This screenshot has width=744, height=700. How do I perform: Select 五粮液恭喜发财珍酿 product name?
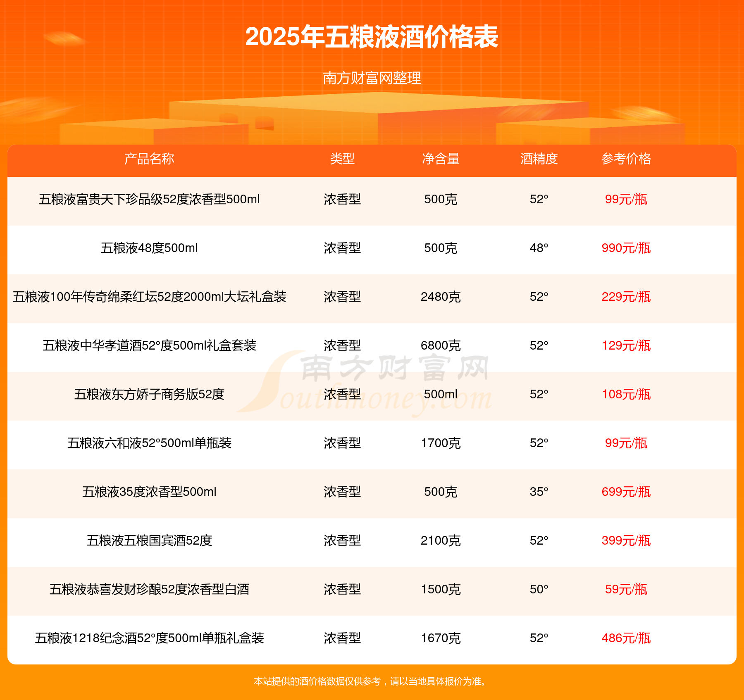click(x=149, y=590)
